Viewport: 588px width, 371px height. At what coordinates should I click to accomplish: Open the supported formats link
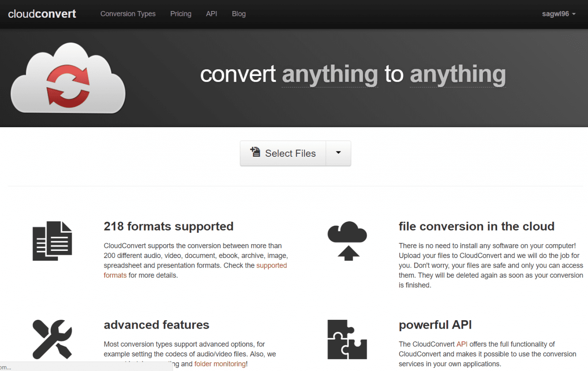tap(271, 265)
